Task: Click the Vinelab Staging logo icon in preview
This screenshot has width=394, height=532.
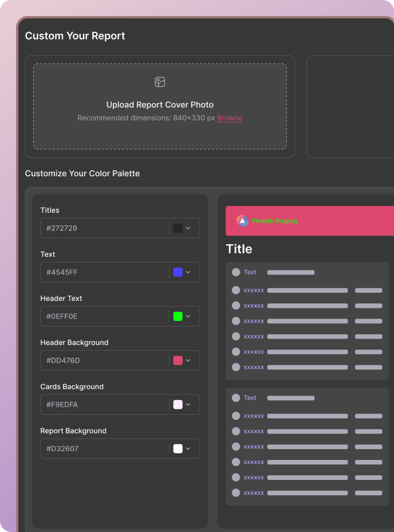Action: click(242, 221)
